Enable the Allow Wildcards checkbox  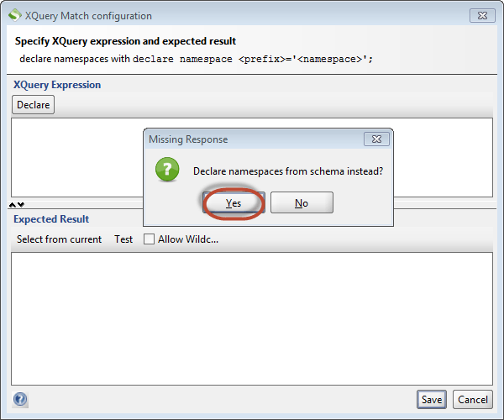(x=149, y=239)
